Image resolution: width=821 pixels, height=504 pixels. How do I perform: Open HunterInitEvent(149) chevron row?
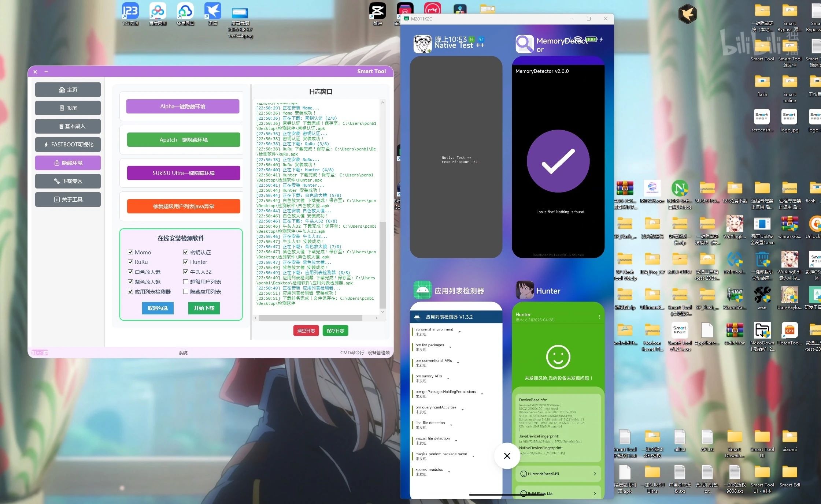558,474
